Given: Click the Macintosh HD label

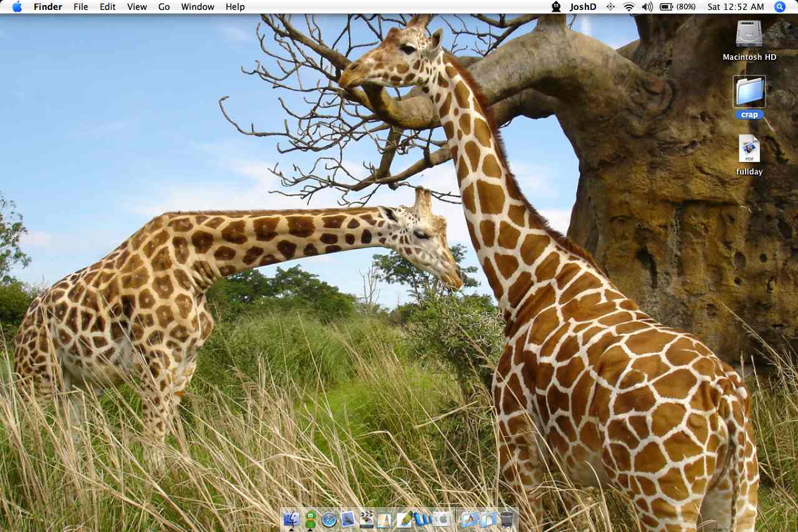Looking at the screenshot, I should coord(749,57).
